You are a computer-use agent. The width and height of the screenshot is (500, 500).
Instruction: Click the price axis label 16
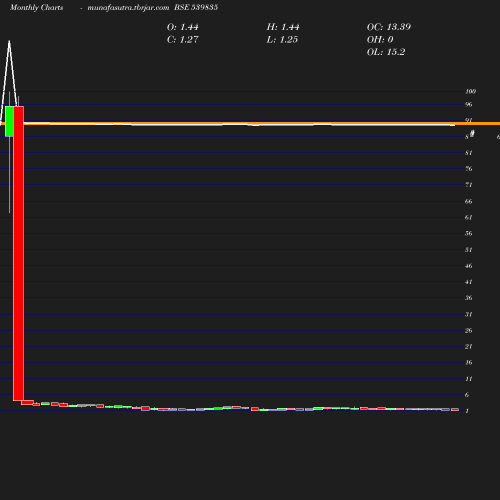pos(469,362)
